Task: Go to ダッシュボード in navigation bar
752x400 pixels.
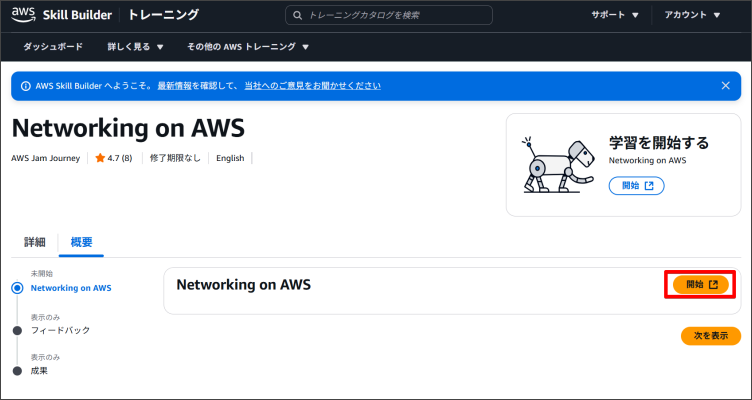Action: pyautogui.click(x=53, y=47)
